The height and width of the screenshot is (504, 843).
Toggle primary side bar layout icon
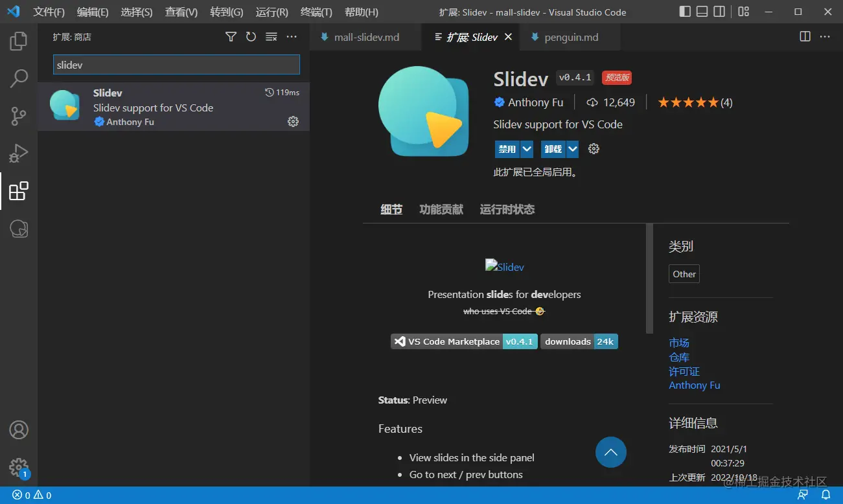point(685,12)
